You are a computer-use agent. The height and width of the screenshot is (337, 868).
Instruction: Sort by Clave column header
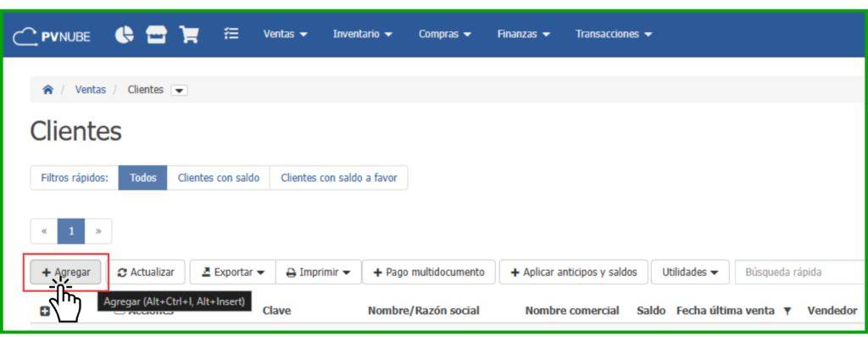pos(276,311)
